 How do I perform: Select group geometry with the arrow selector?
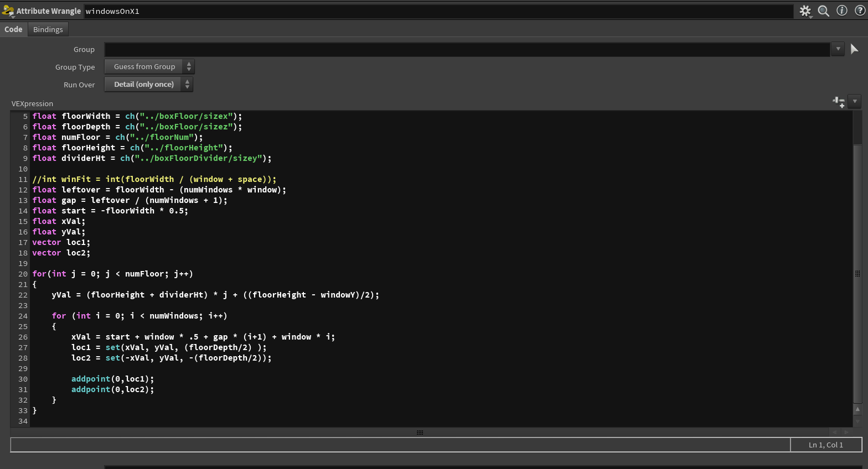pos(854,49)
